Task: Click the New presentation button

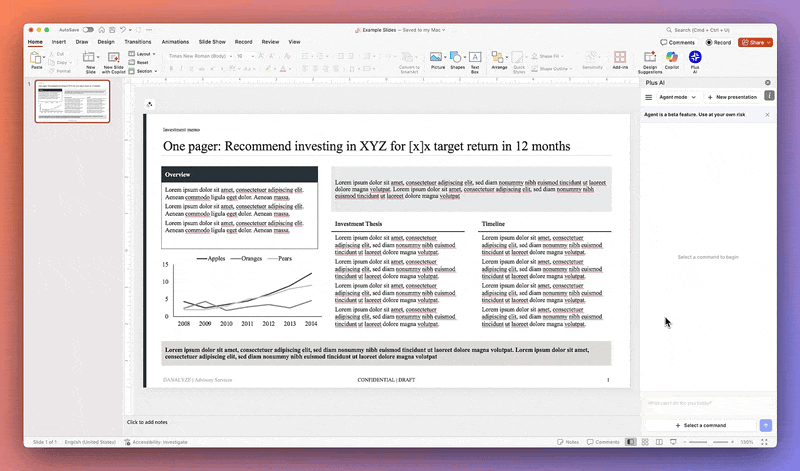Action: point(731,97)
